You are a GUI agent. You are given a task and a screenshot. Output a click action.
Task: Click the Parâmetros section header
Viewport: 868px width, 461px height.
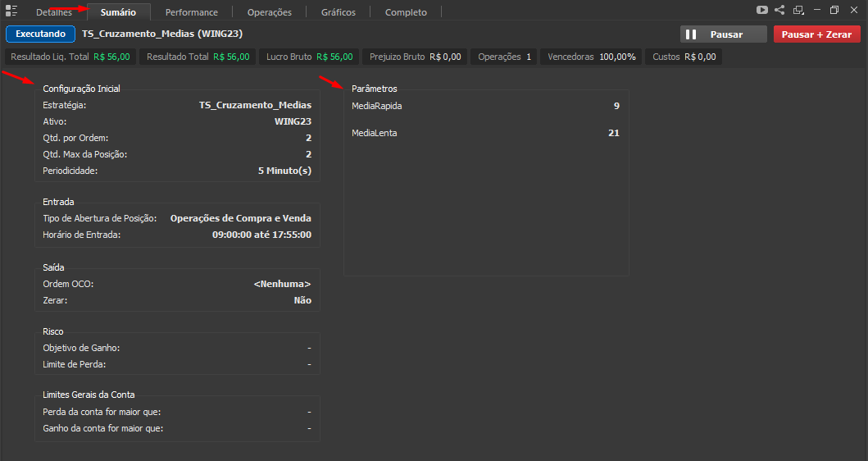coord(375,89)
